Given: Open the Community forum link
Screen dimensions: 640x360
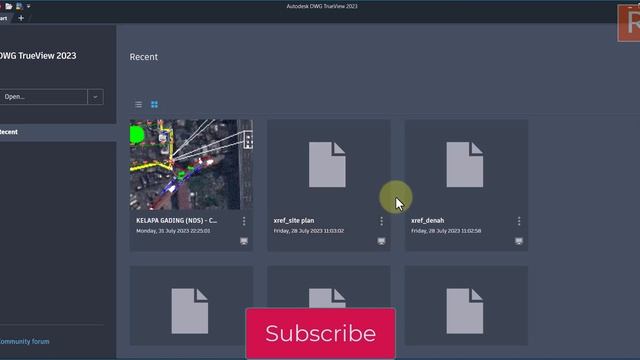Looking at the screenshot, I should tap(24, 341).
